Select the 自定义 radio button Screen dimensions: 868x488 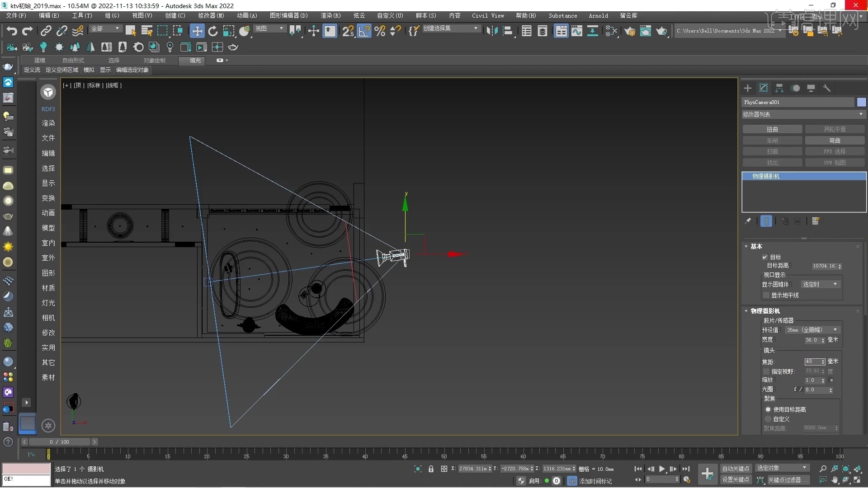[768, 419]
